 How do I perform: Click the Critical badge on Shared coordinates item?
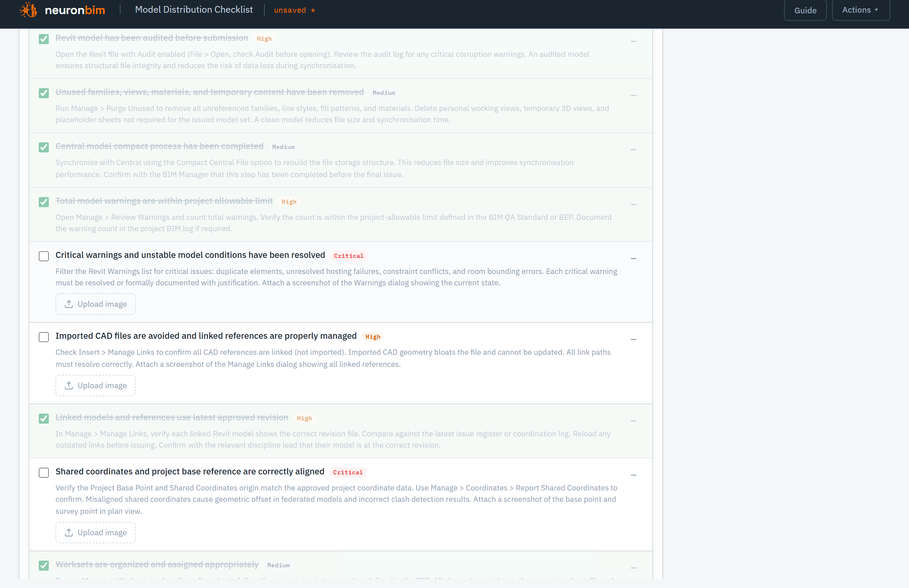tap(348, 473)
